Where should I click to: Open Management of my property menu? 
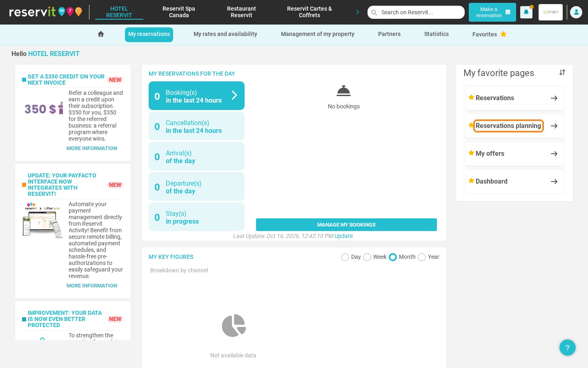tap(318, 34)
